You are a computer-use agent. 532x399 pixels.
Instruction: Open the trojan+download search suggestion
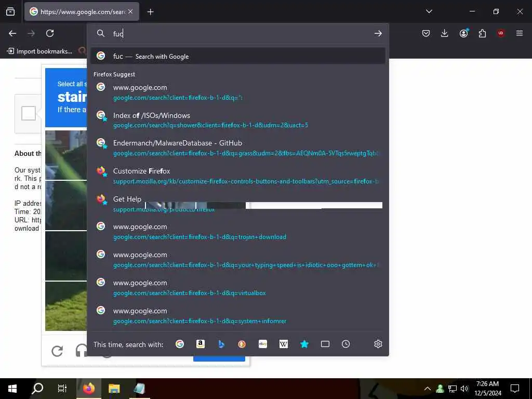click(238, 232)
